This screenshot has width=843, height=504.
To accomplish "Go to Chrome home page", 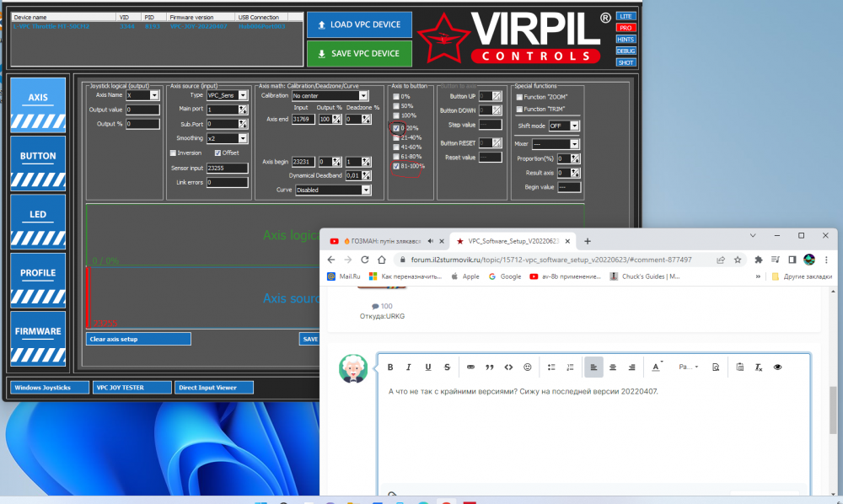I will pyautogui.click(x=382, y=260).
